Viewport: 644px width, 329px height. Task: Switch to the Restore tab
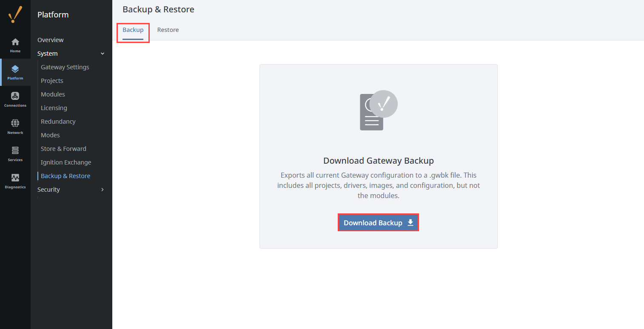[x=168, y=30]
